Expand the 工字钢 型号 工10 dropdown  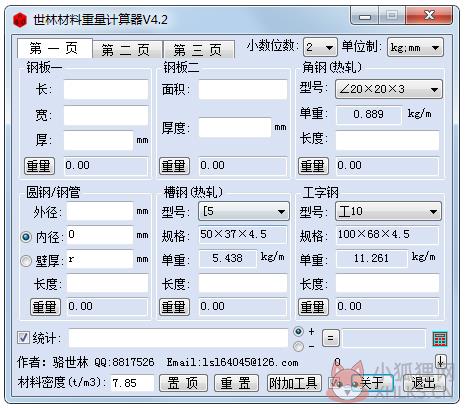[388, 211]
